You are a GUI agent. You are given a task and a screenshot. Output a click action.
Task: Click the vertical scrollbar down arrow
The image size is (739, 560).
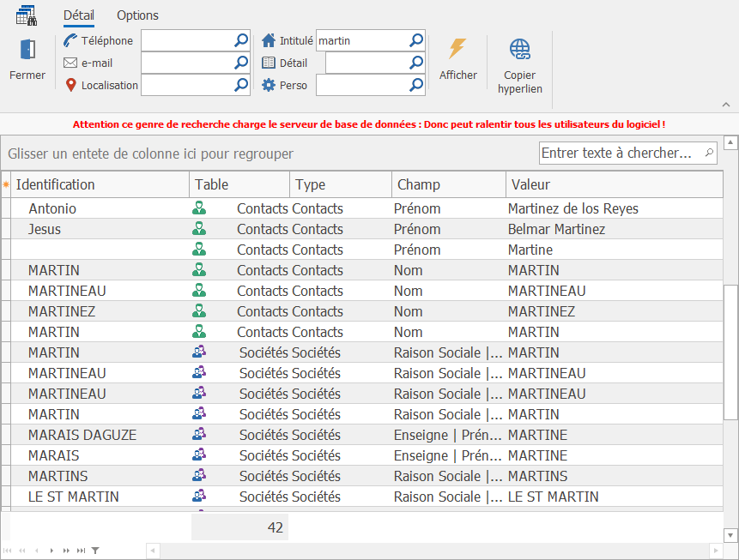pyautogui.click(x=731, y=535)
